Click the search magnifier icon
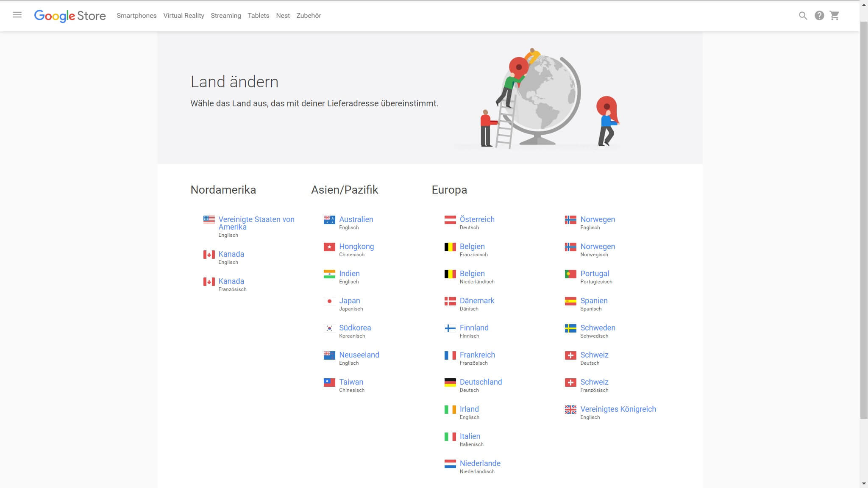The height and width of the screenshot is (488, 868). [x=803, y=16]
